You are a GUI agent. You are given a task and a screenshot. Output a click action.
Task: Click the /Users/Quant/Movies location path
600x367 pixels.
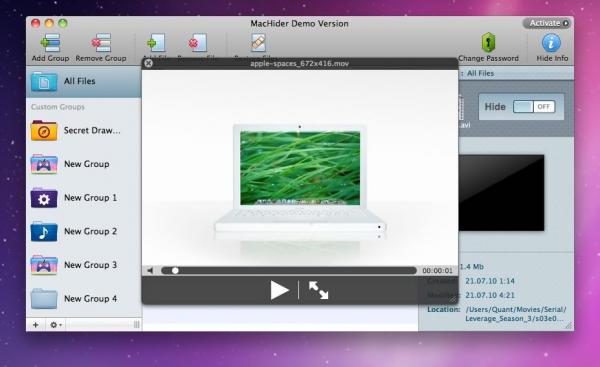point(516,314)
